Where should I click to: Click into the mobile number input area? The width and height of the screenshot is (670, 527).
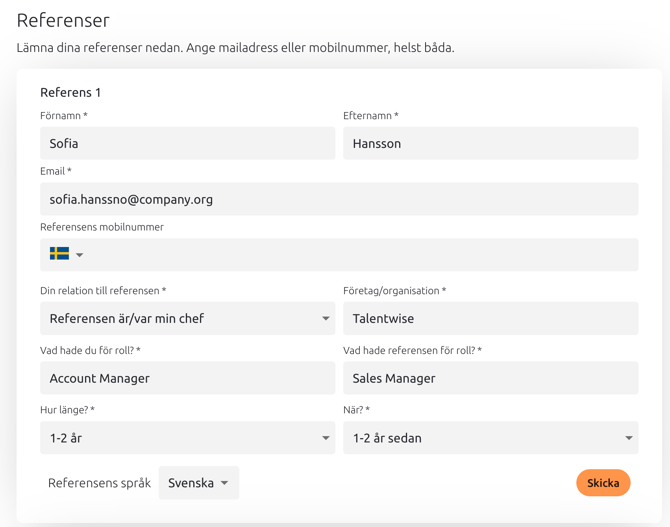coord(361,255)
